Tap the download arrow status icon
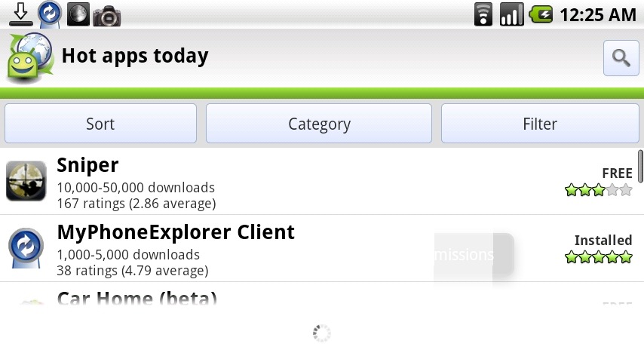The height and width of the screenshot is (362, 644). (21, 14)
